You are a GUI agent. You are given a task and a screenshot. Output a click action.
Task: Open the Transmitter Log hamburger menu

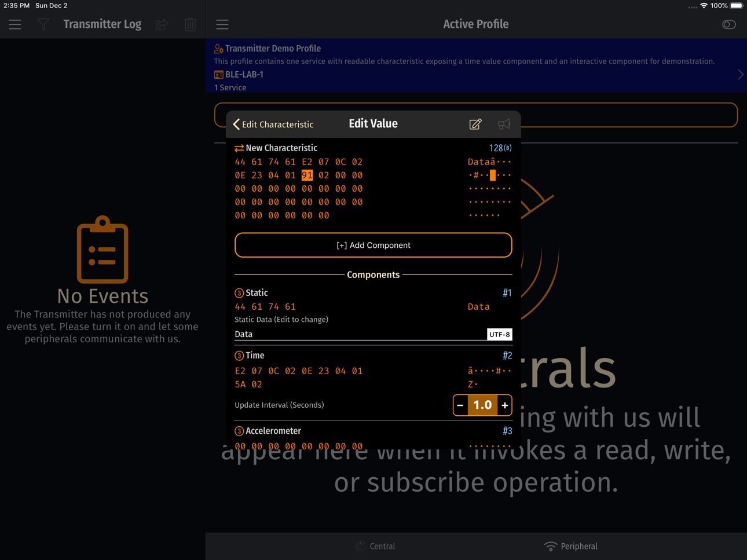click(x=15, y=24)
